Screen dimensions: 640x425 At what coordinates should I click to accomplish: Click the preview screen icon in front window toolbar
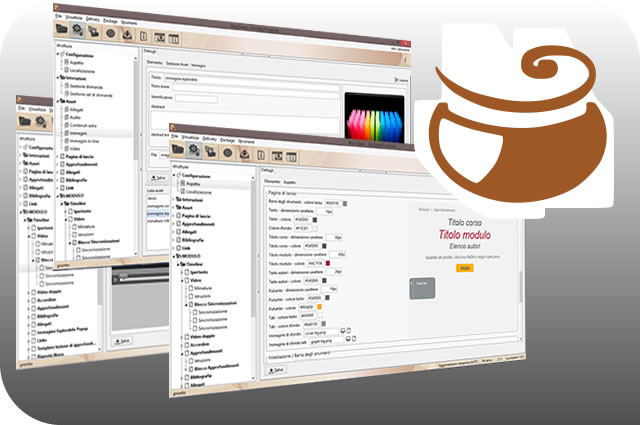click(x=277, y=156)
